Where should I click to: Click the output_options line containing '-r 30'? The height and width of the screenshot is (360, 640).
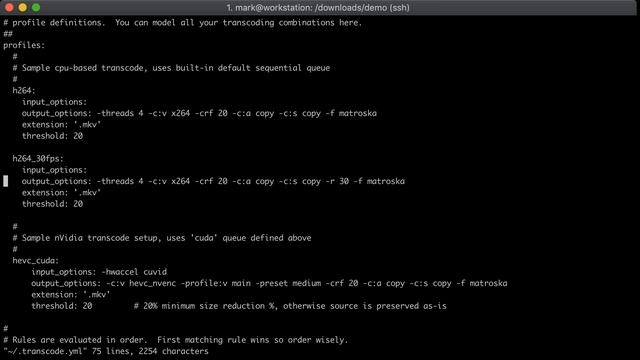[x=213, y=181]
